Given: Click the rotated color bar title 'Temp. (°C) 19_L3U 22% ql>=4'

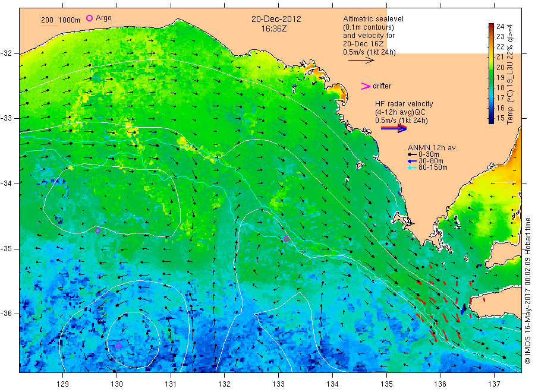Looking at the screenshot, I should click(510, 74).
